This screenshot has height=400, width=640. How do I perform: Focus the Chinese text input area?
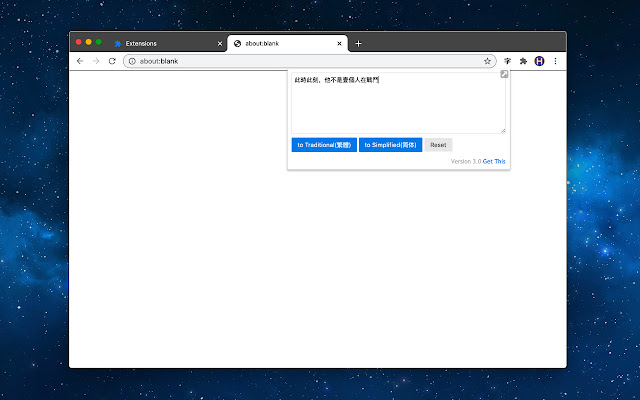click(398, 103)
